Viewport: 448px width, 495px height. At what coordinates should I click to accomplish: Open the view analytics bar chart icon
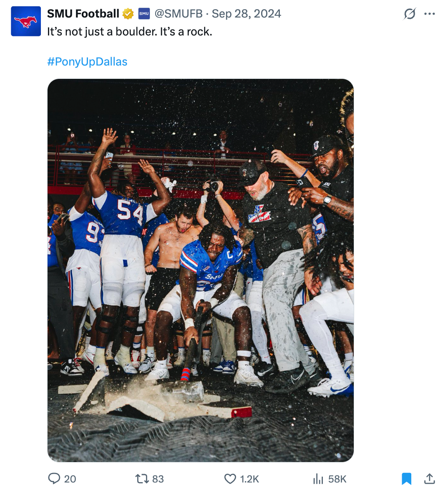pyautogui.click(x=318, y=478)
